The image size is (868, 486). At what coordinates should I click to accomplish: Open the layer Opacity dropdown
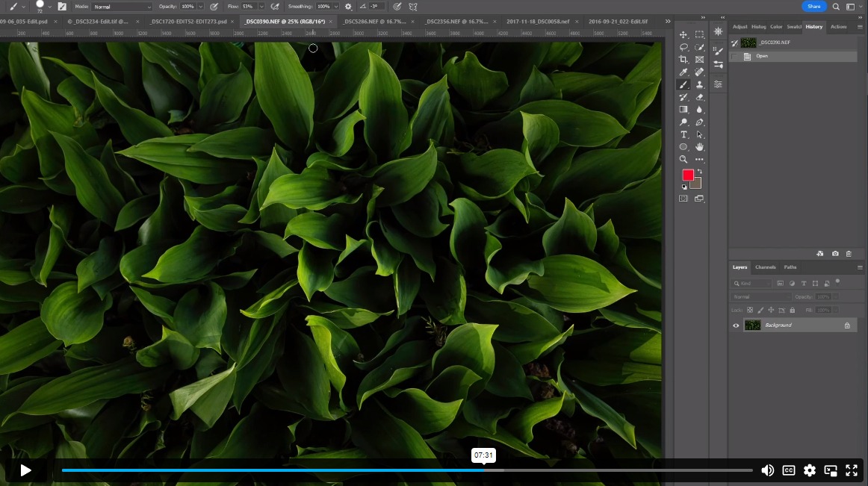click(x=835, y=296)
